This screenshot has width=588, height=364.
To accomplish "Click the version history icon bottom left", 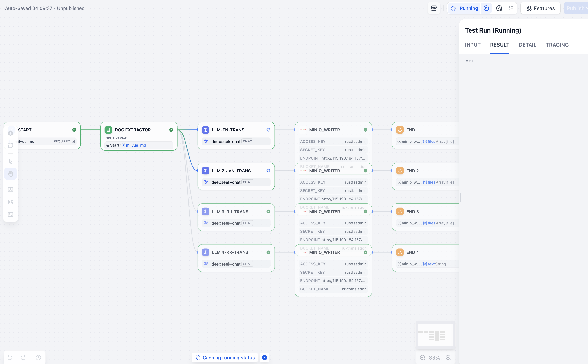I will pyautogui.click(x=38, y=358).
